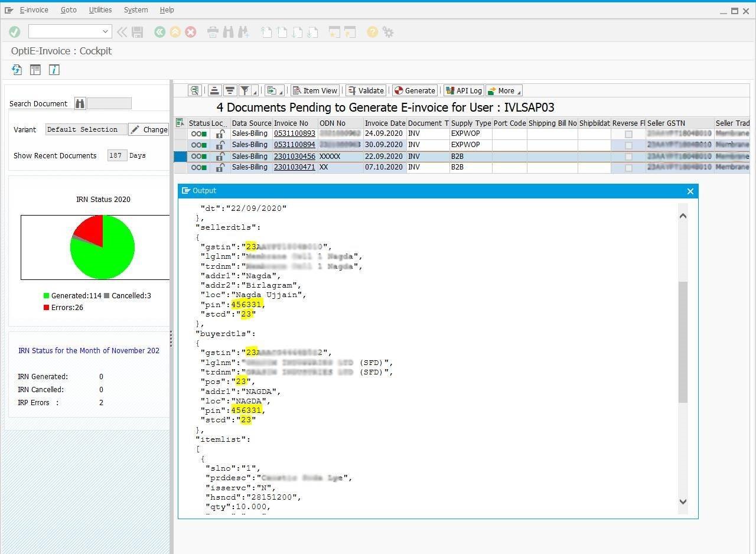Click the Find binoculars icon in top toolbar
Screen dimensions: 756x554
pyautogui.click(x=228, y=32)
